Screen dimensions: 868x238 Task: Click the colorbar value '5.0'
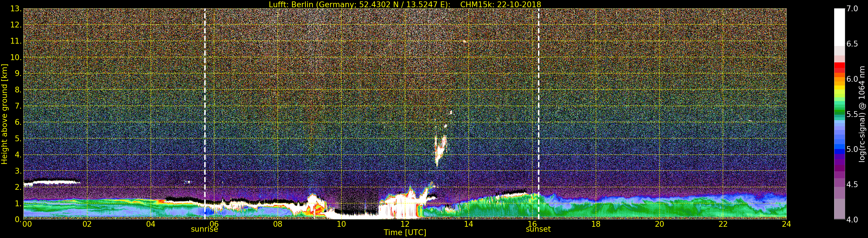click(852, 149)
